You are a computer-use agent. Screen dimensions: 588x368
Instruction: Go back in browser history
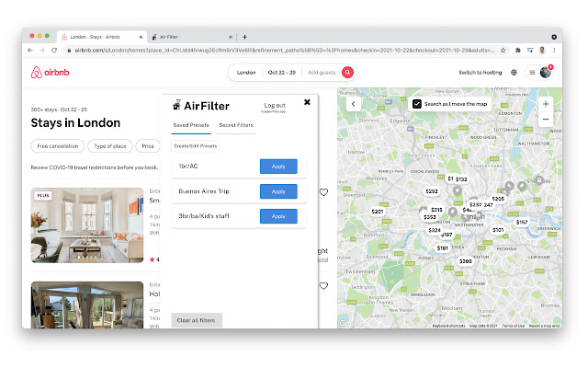(x=30, y=50)
